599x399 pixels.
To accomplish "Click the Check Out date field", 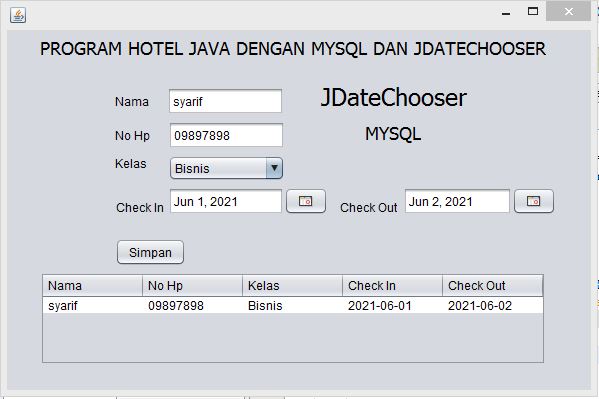I will pos(457,201).
